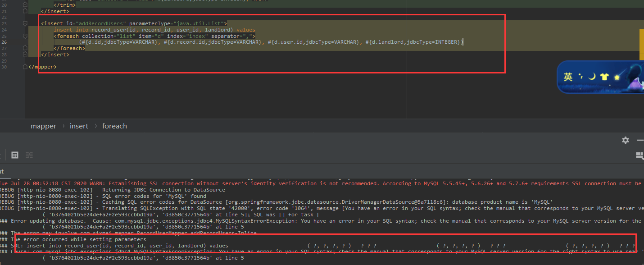
Task: Click the fold marker beside </mapper> at line 30
Action: [x=25, y=67]
